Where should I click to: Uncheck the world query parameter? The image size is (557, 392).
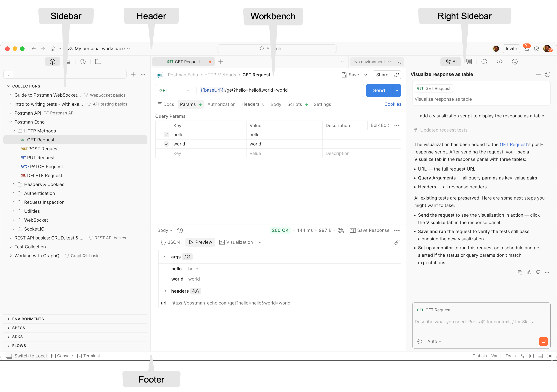[166, 144]
